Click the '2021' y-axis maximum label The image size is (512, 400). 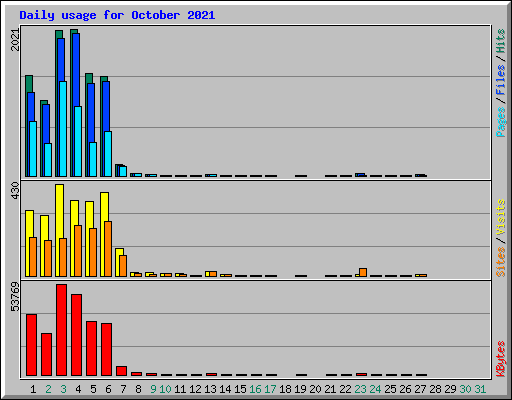[x=15, y=40]
